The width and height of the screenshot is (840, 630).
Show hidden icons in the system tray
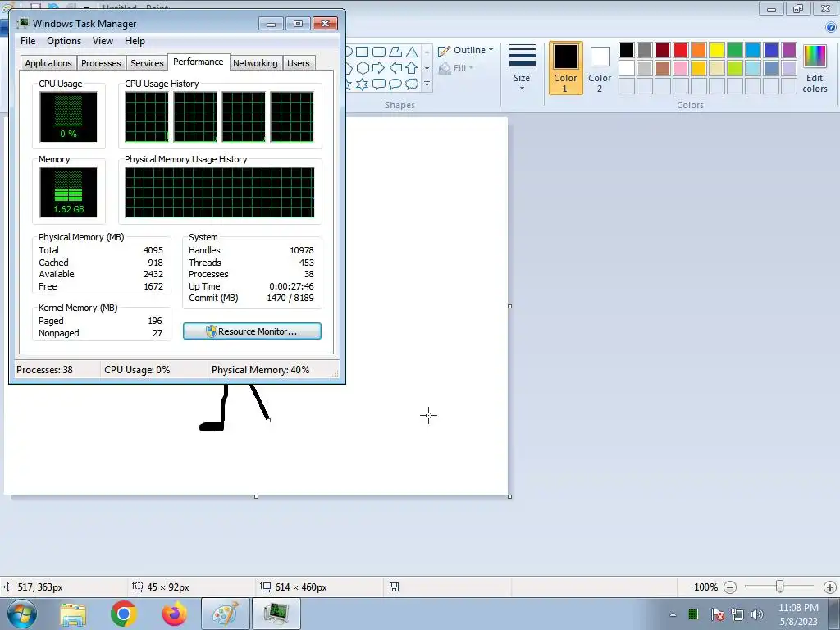coord(673,614)
